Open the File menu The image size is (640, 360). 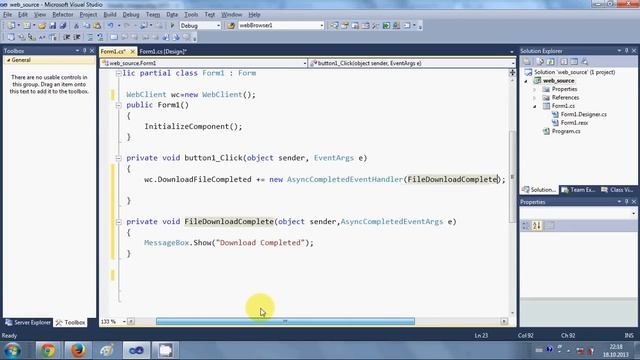pos(7,14)
